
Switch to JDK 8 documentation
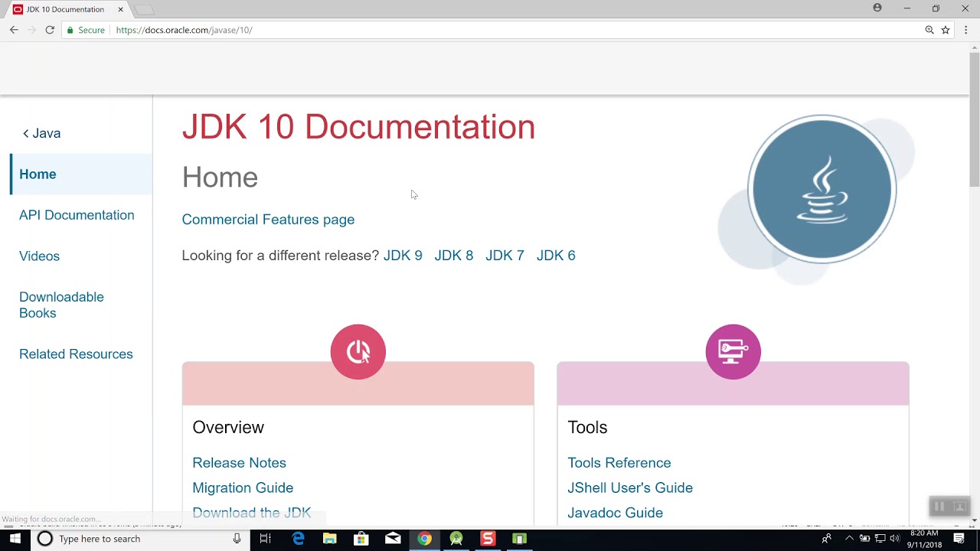coord(454,256)
